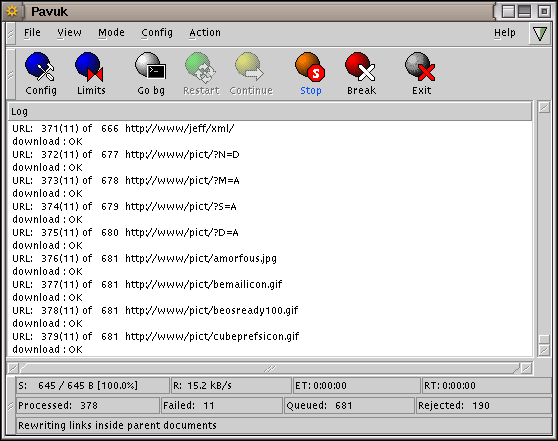Click the log's scroll-down arrow
The image size is (558, 441).
pos(544,350)
